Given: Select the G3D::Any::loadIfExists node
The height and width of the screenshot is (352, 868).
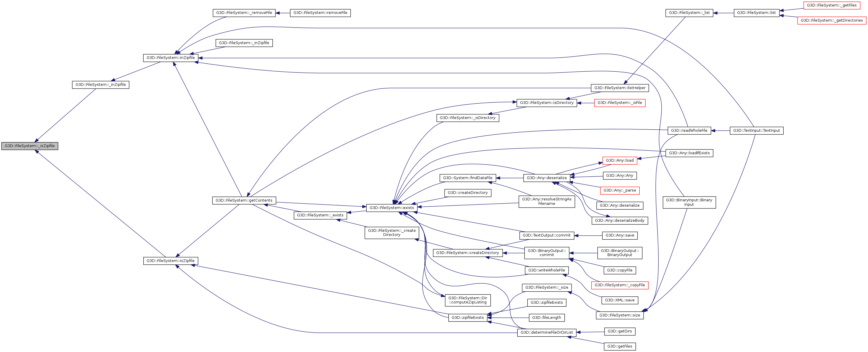Looking at the screenshot, I should coord(689,153).
